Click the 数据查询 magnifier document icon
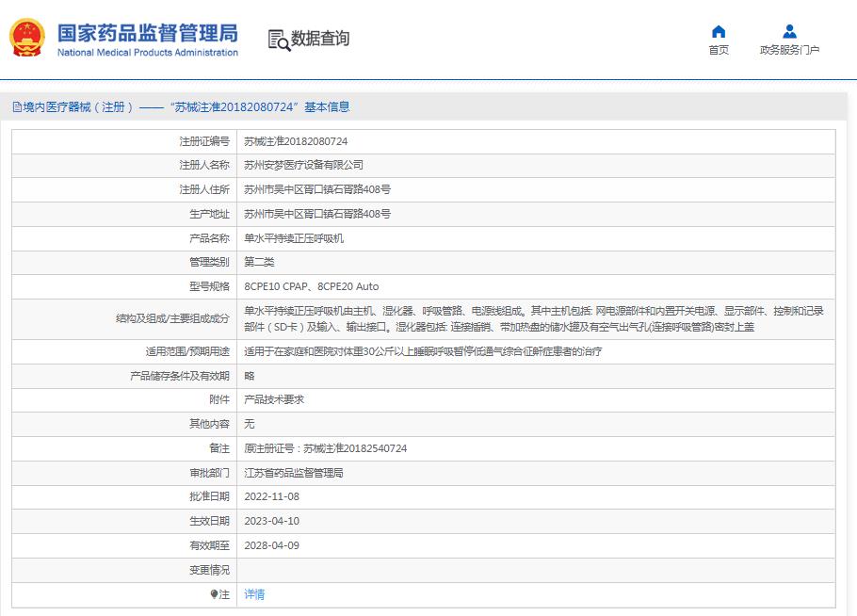The height and width of the screenshot is (616, 857). click(x=278, y=40)
